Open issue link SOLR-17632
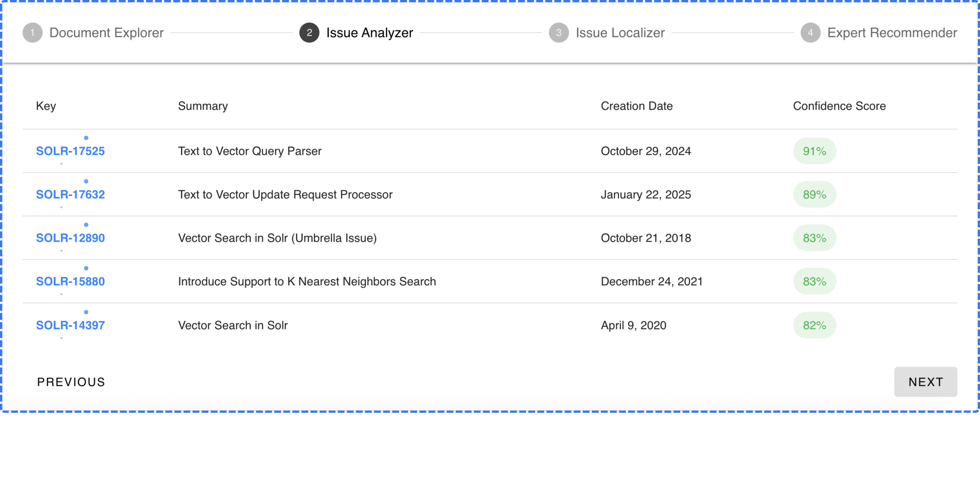The height and width of the screenshot is (490, 980). pos(70,194)
